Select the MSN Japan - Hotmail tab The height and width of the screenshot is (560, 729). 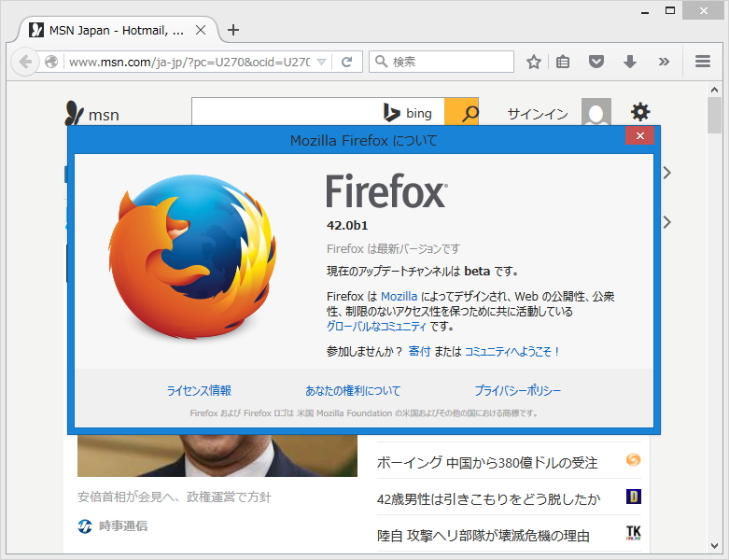pos(117,30)
